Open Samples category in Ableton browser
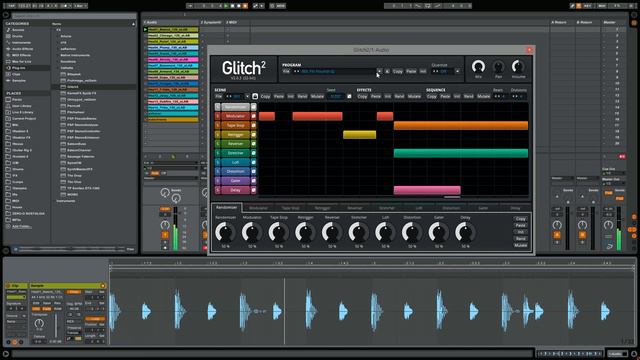The height and width of the screenshot is (360, 640). point(19,80)
